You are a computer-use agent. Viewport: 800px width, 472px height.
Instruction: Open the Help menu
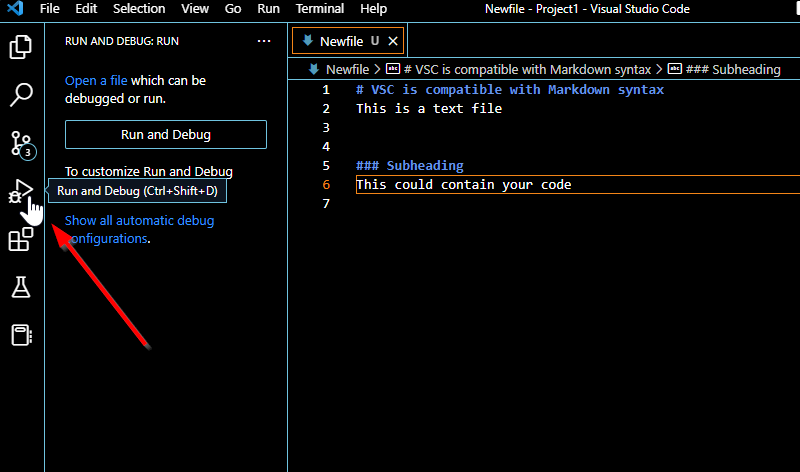click(373, 9)
